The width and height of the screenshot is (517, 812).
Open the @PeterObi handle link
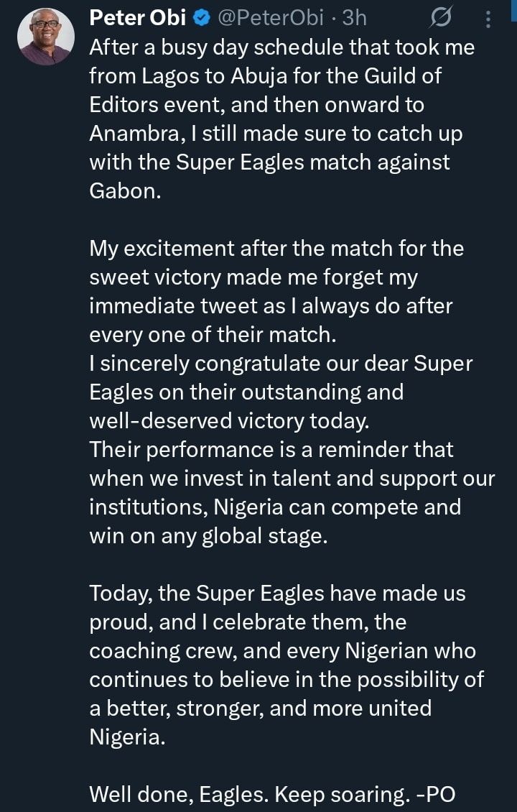[x=274, y=17]
